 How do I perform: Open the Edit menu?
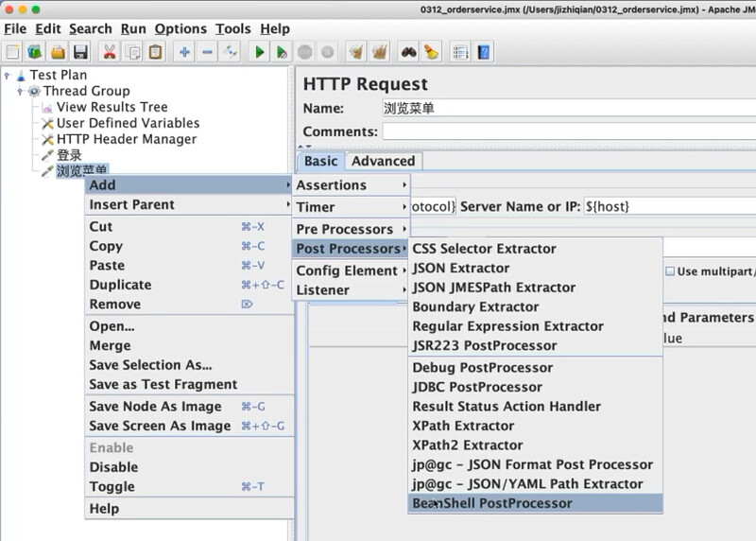click(48, 29)
